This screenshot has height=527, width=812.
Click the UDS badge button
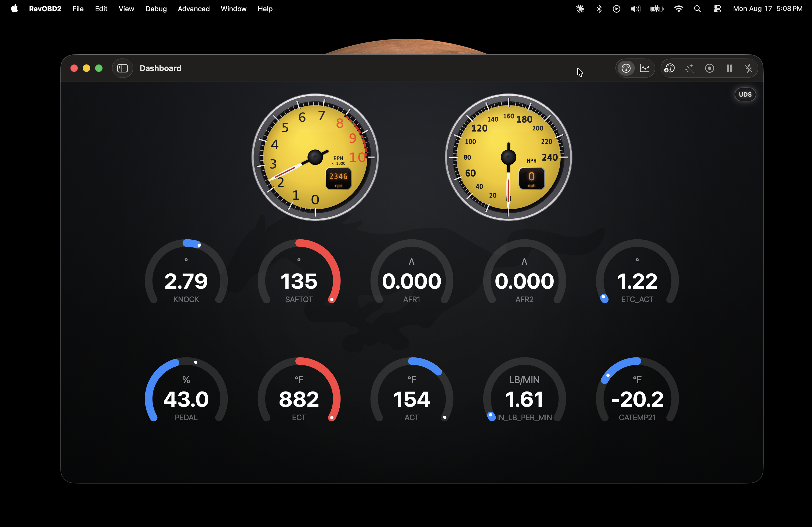(x=745, y=94)
